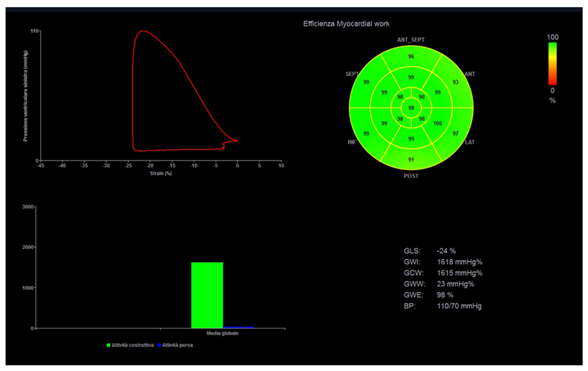Image resolution: width=588 pixels, height=371 pixels.
Task: Click the GWE 98 % value
Action: point(445,295)
